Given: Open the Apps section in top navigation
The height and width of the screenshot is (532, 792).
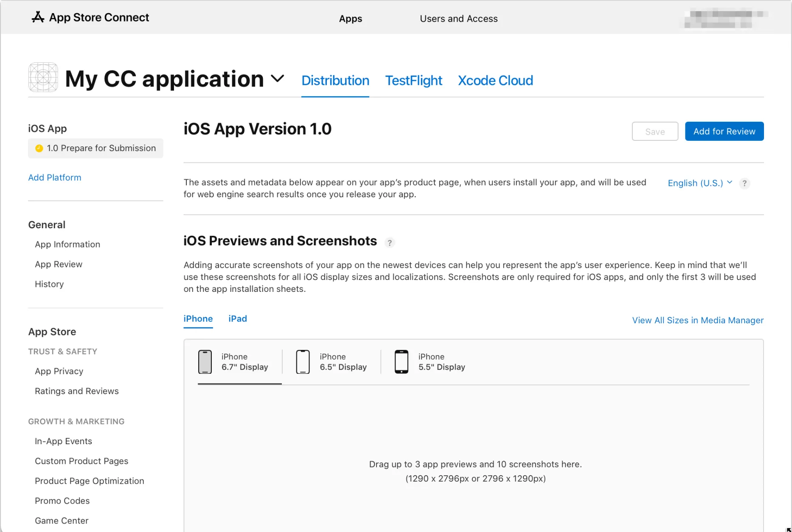Looking at the screenshot, I should [350, 19].
